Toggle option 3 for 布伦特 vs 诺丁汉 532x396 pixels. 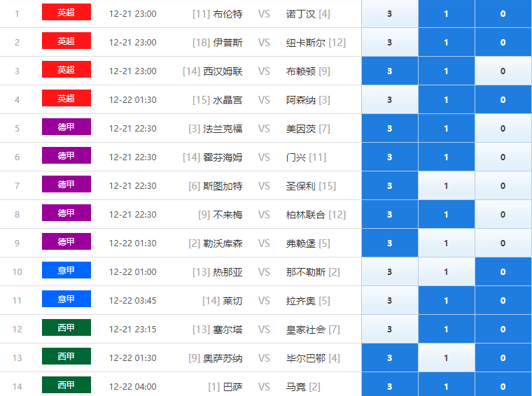click(390, 13)
